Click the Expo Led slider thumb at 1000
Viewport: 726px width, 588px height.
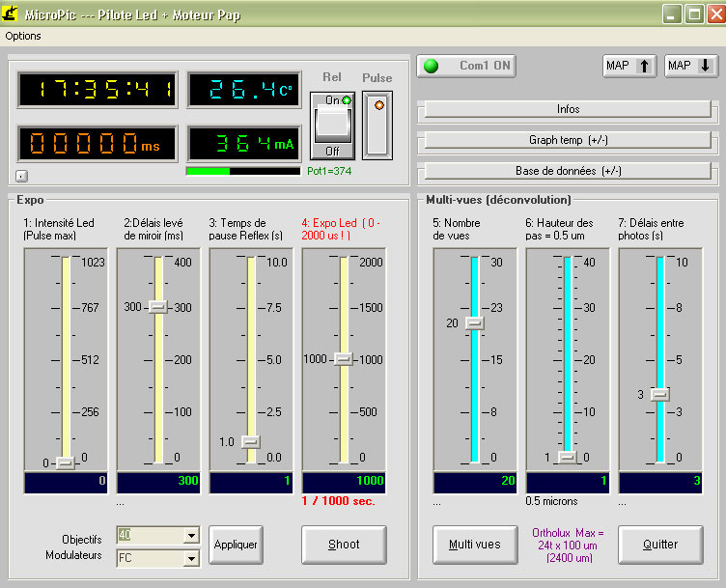pos(344,359)
